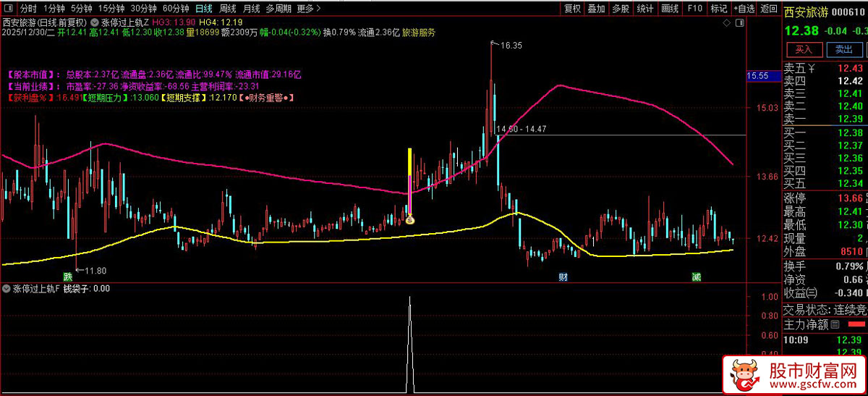Switch to 1分钟 period
Viewport: 868px width, 396px height.
click(x=54, y=9)
